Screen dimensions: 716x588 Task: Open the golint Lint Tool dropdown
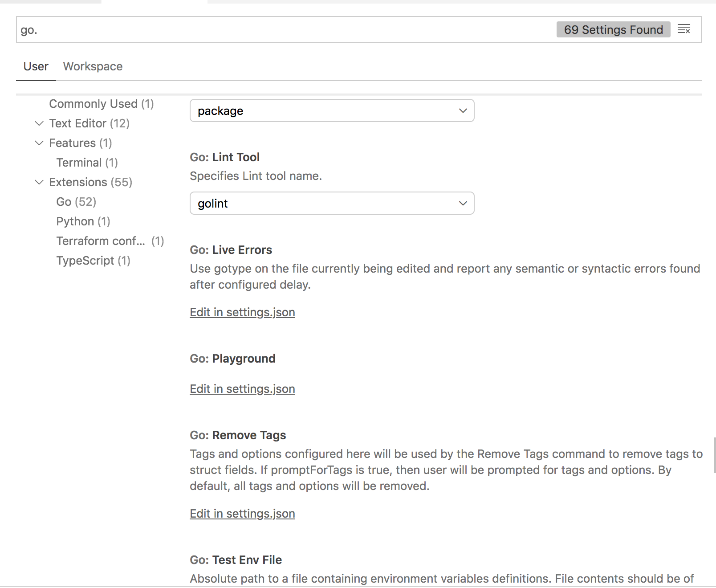[332, 203]
